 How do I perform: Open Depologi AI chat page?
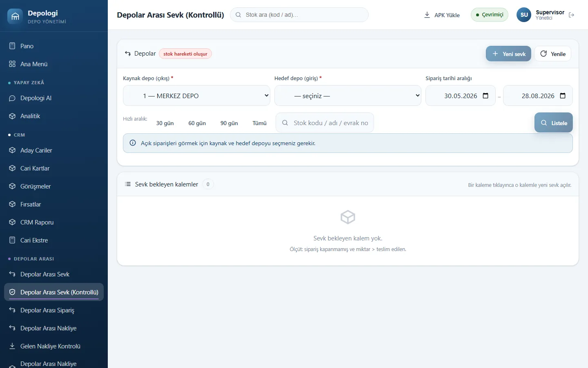point(54,98)
